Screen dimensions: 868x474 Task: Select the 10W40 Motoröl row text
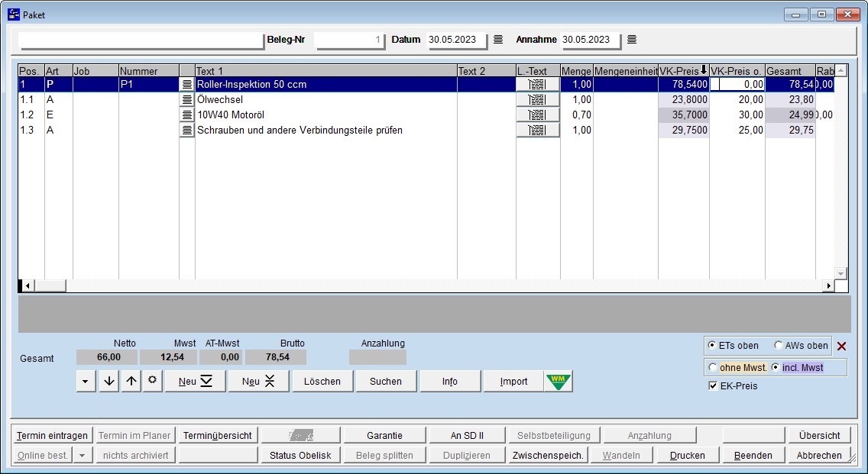[x=231, y=115]
